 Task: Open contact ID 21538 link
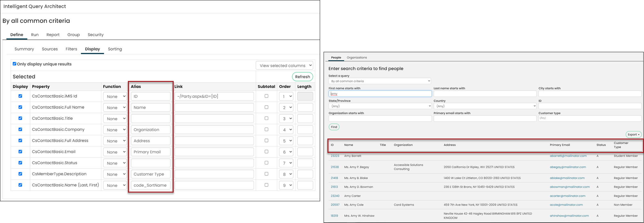pos(335,167)
